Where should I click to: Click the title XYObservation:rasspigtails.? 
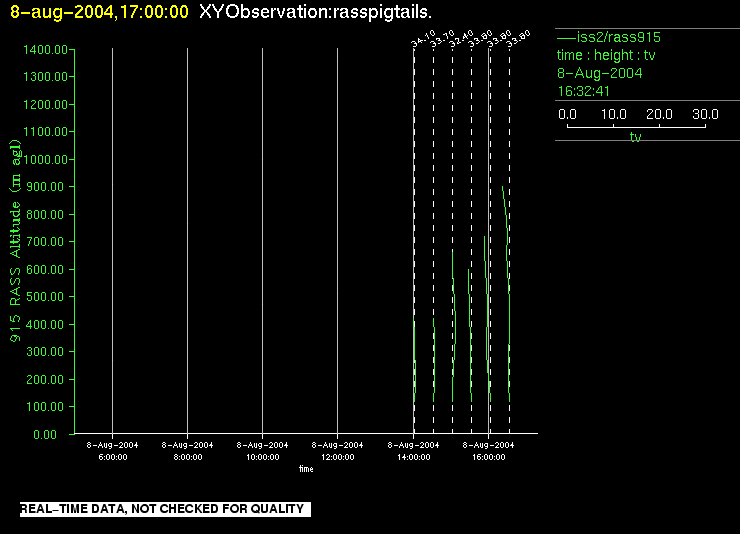pyautogui.click(x=315, y=12)
